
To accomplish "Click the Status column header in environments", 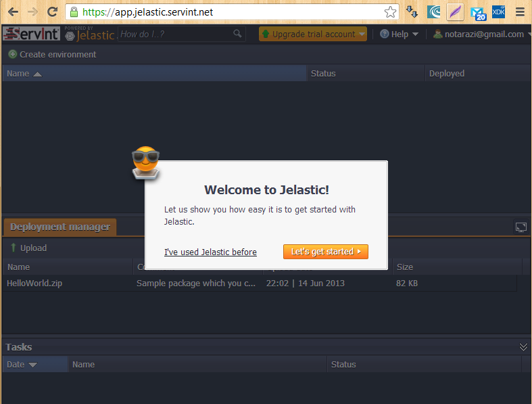I will [x=366, y=73].
